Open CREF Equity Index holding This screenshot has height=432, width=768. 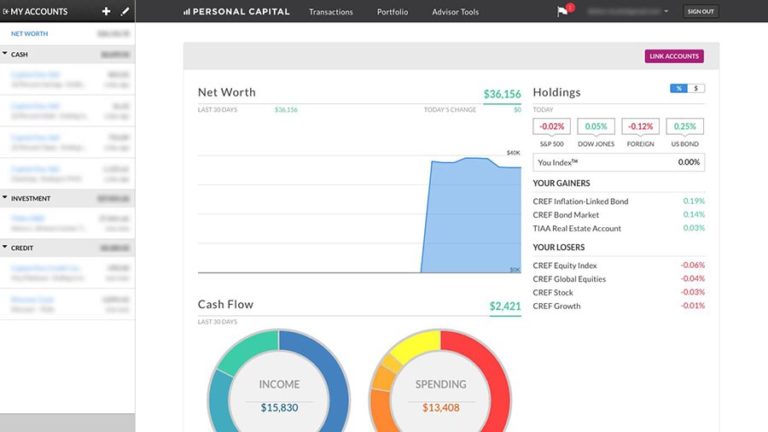tap(565, 265)
